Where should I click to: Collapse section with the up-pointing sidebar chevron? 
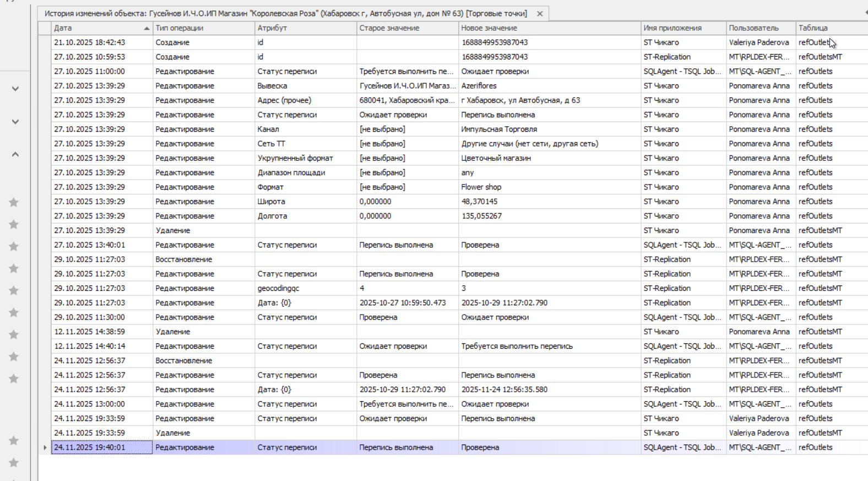15,154
